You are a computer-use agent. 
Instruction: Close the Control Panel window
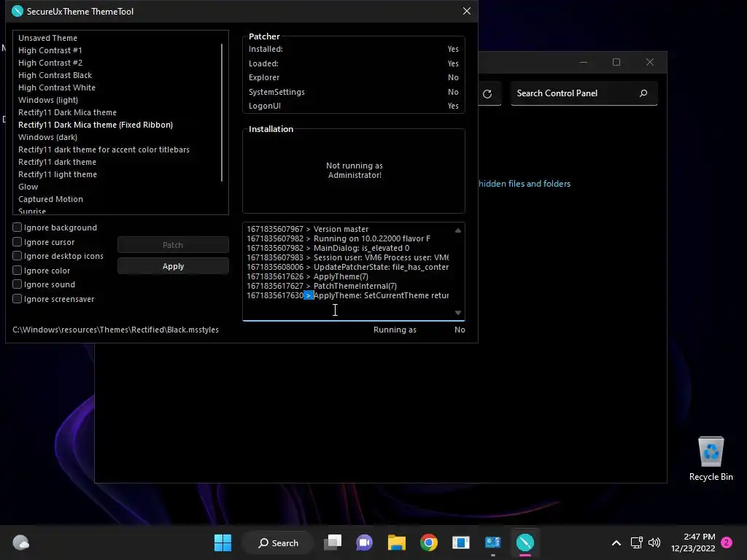click(x=650, y=63)
